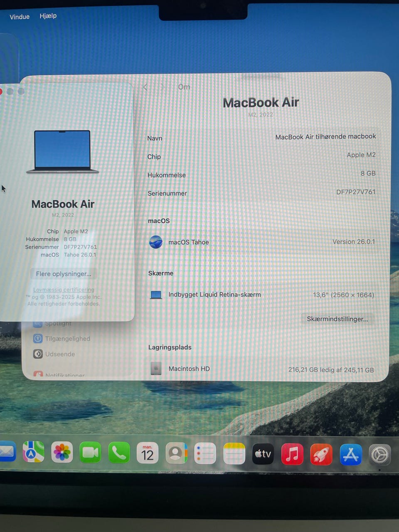The image size is (399, 532).
Task: Open the Vindue menu
Action: point(20,17)
